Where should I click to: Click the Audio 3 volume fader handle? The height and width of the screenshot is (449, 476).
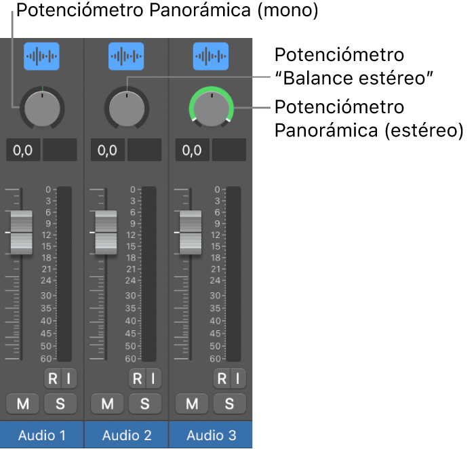(x=190, y=232)
